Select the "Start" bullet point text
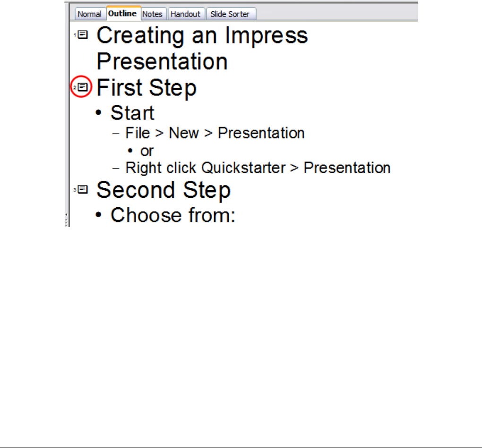 132,113
